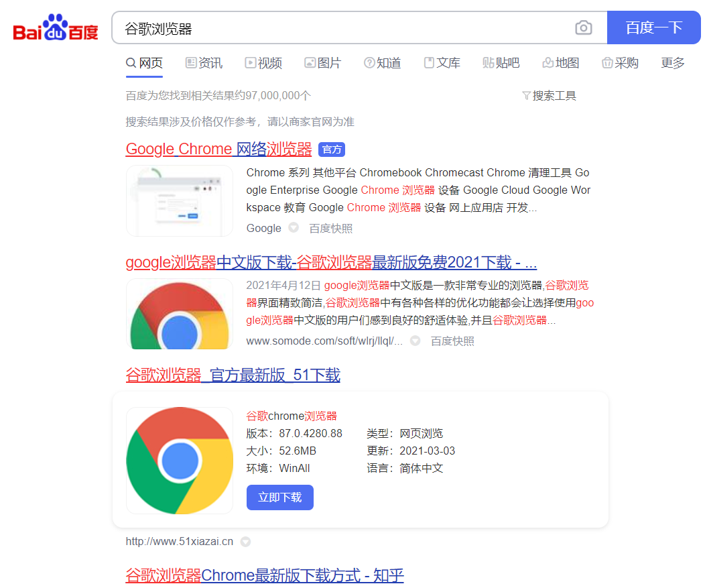Click the 谷歌chrome浏览器 card title
The image size is (703, 588).
coord(292,416)
